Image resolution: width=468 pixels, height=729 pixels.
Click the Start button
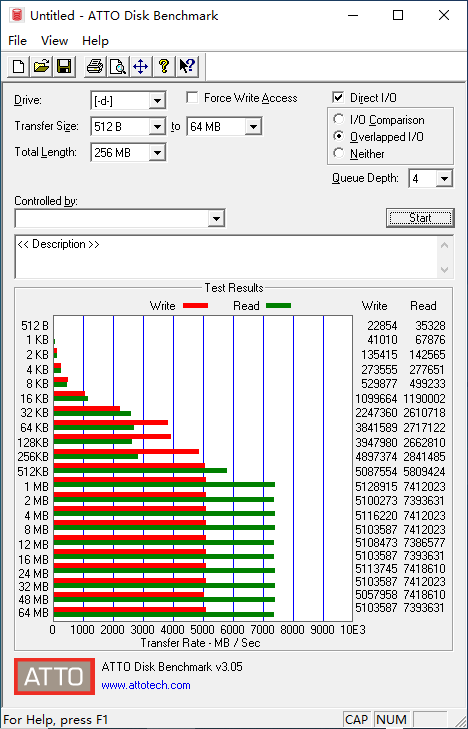coord(420,218)
